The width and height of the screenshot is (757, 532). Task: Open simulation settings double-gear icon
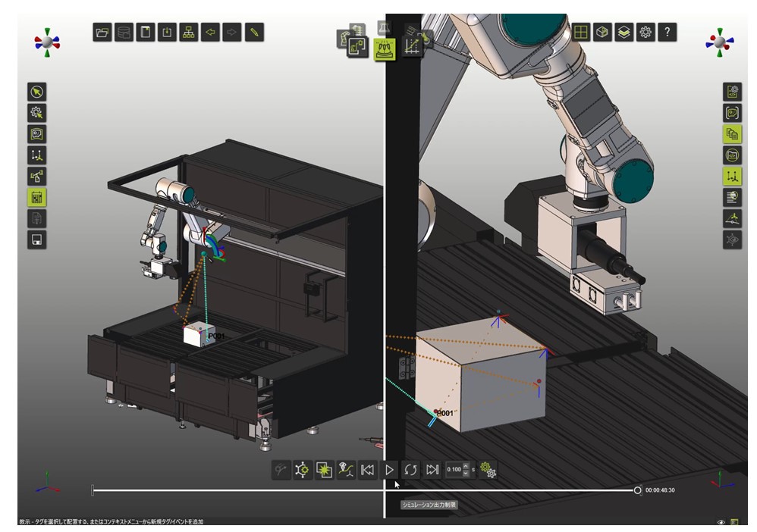pyautogui.click(x=488, y=469)
